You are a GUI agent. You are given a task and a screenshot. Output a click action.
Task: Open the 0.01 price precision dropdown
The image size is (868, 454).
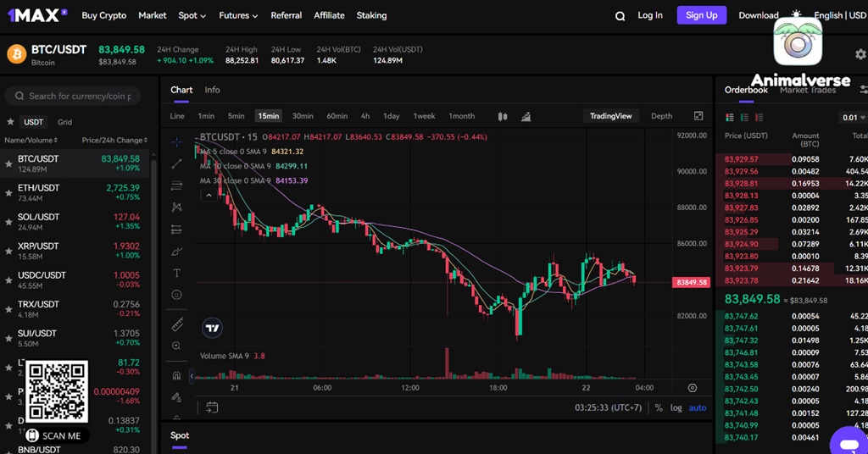point(854,117)
